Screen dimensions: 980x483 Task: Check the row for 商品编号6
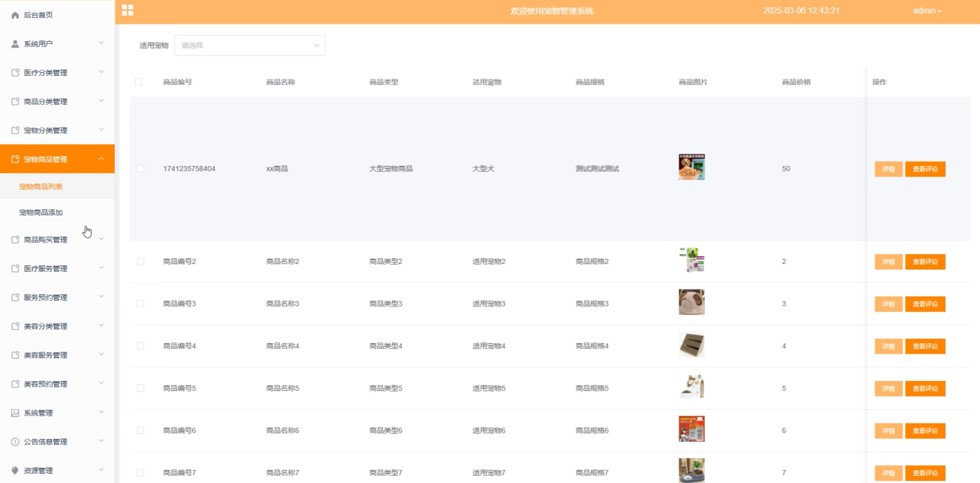coord(140,431)
